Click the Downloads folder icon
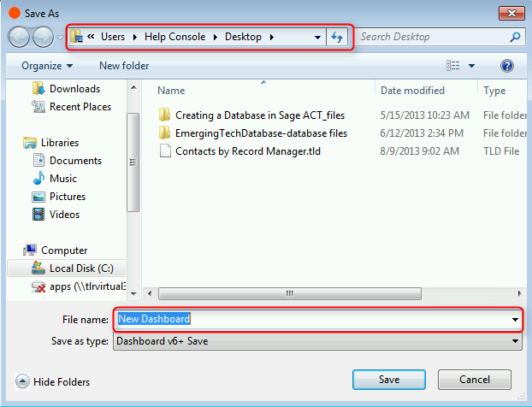 (x=38, y=88)
